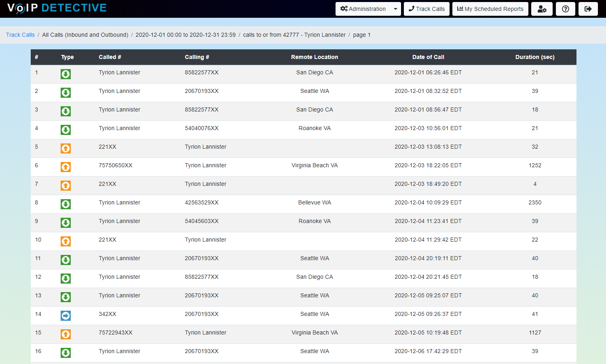Click the date range breadcrumb 2020-12-01 to 2020-12-31
The image size is (606, 364).
pyautogui.click(x=186, y=35)
